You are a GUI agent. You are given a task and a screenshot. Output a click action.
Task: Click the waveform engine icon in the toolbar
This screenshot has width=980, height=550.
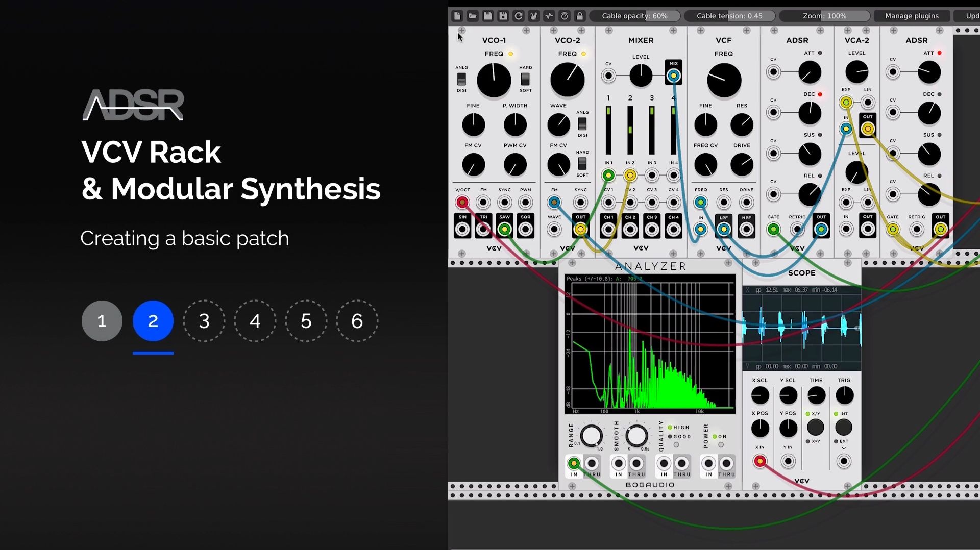tap(549, 16)
